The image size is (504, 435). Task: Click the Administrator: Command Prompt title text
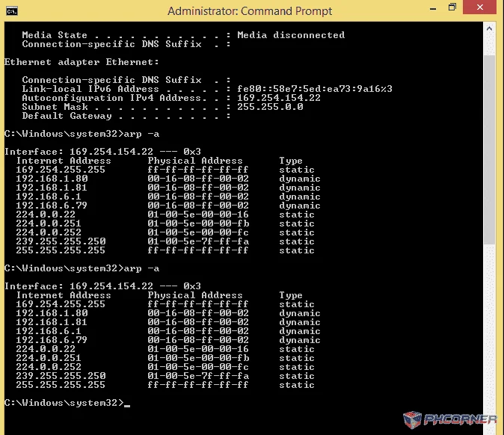tap(250, 11)
